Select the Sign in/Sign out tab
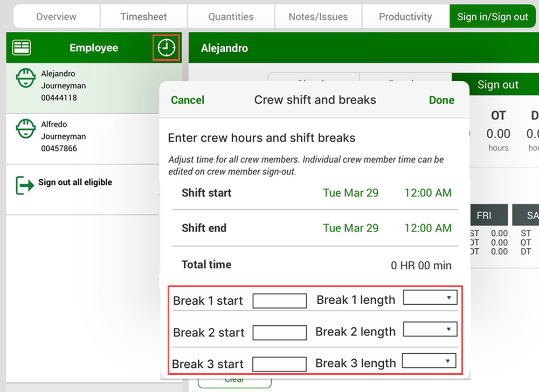The height and width of the screenshot is (392, 539). pyautogui.click(x=493, y=17)
